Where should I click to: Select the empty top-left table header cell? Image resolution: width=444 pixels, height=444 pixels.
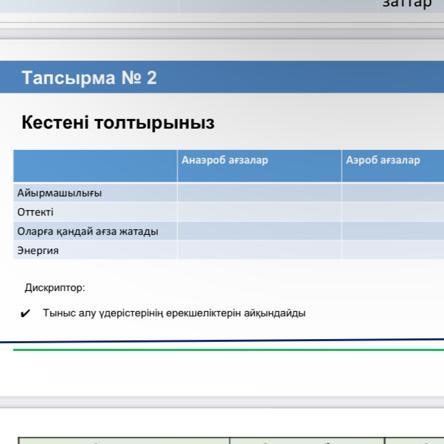pos(95,166)
